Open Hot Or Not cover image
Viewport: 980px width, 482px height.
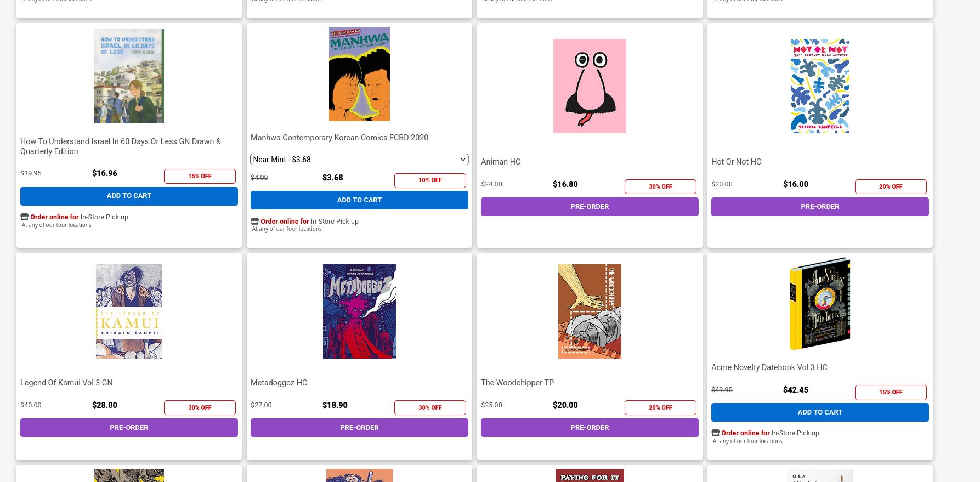pos(820,86)
